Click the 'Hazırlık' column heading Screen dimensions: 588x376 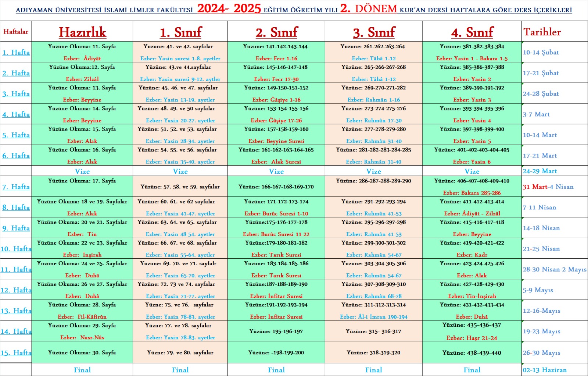(x=82, y=32)
